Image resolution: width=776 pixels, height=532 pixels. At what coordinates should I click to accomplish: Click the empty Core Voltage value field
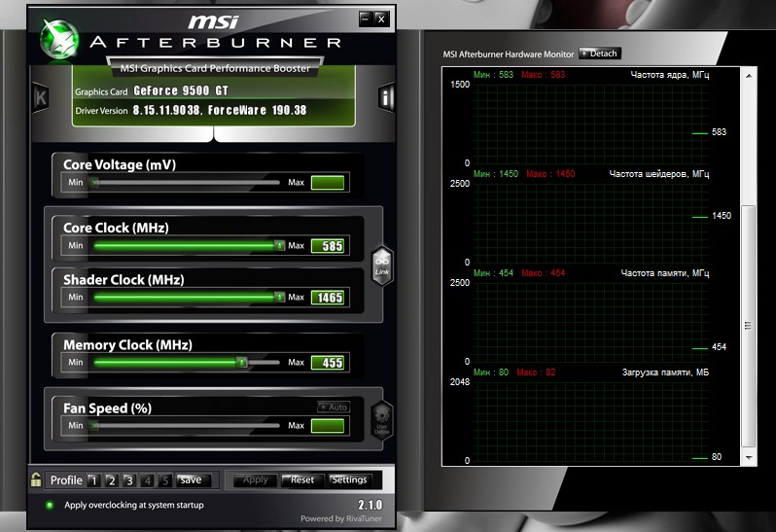tap(328, 183)
